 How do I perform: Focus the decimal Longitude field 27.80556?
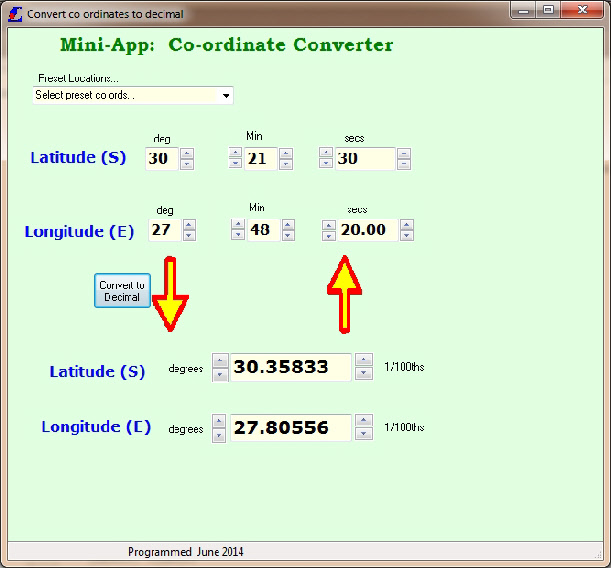[290, 428]
